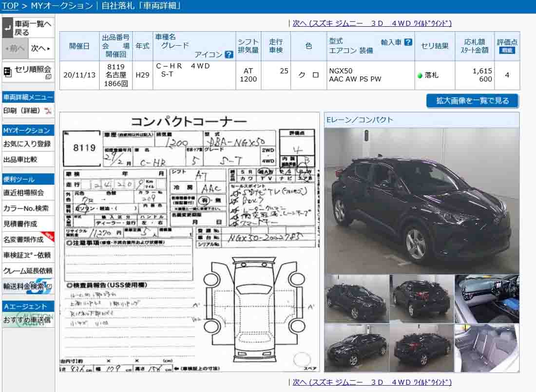Open the TOP breadcrumb link
This screenshot has width=536, height=392.
10,6
